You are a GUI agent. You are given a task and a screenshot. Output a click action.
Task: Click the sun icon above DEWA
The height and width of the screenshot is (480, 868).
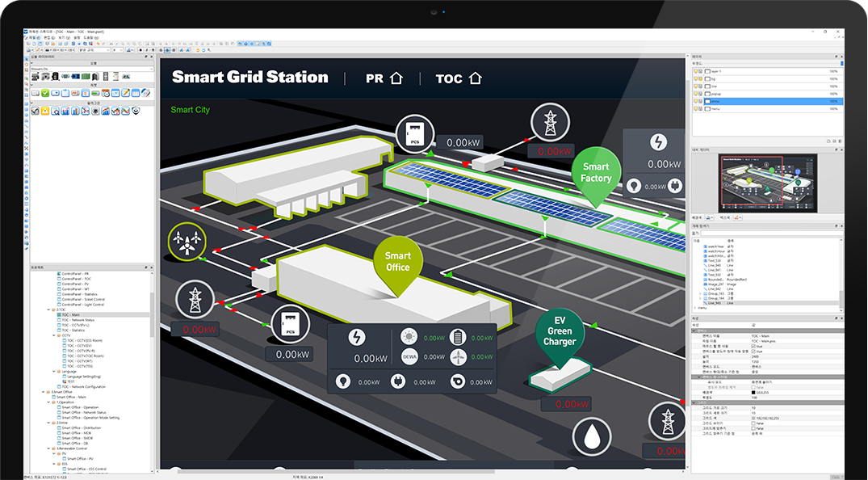409,337
